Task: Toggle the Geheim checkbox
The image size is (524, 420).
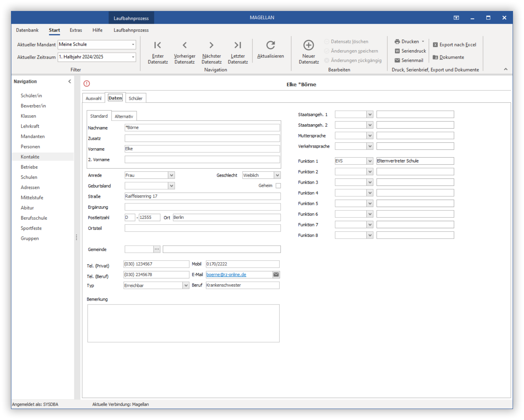Action: [x=278, y=186]
